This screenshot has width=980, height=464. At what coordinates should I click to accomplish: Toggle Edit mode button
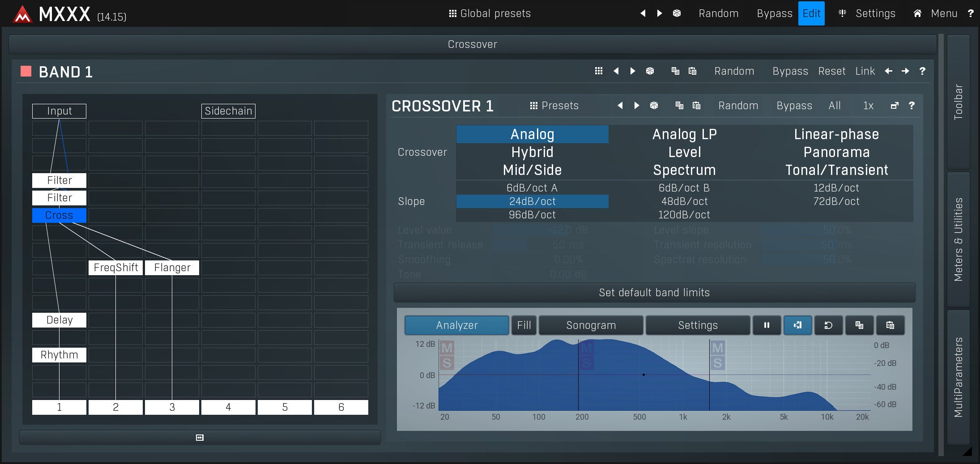[811, 13]
